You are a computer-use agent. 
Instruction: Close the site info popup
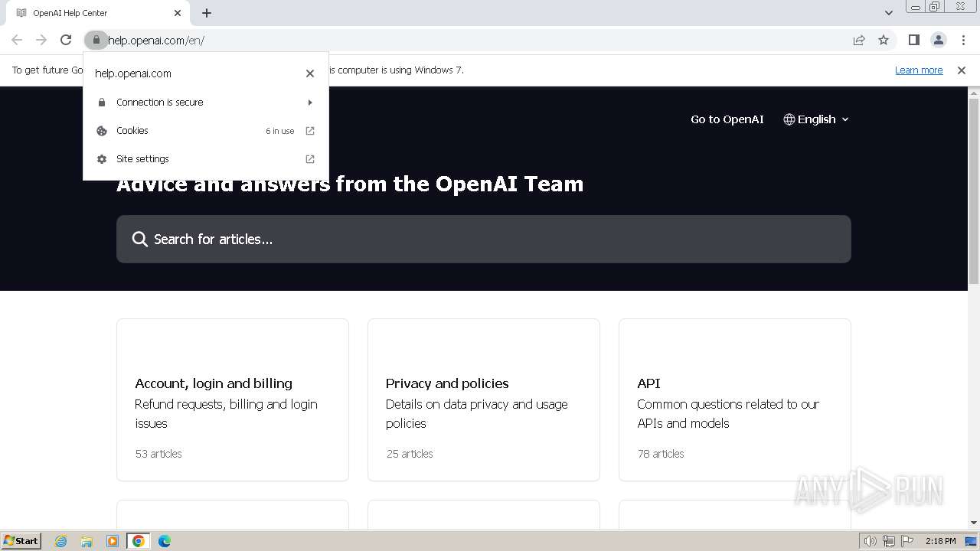pyautogui.click(x=310, y=73)
